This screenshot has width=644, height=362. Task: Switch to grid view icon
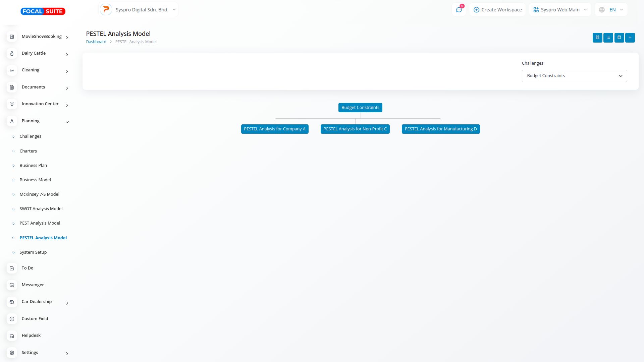click(597, 38)
